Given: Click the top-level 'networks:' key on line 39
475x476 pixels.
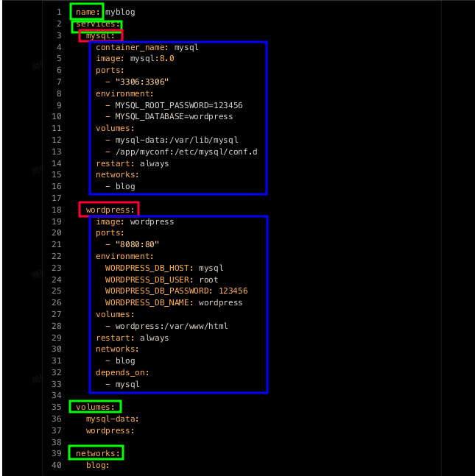Looking at the screenshot, I should click(97, 453).
